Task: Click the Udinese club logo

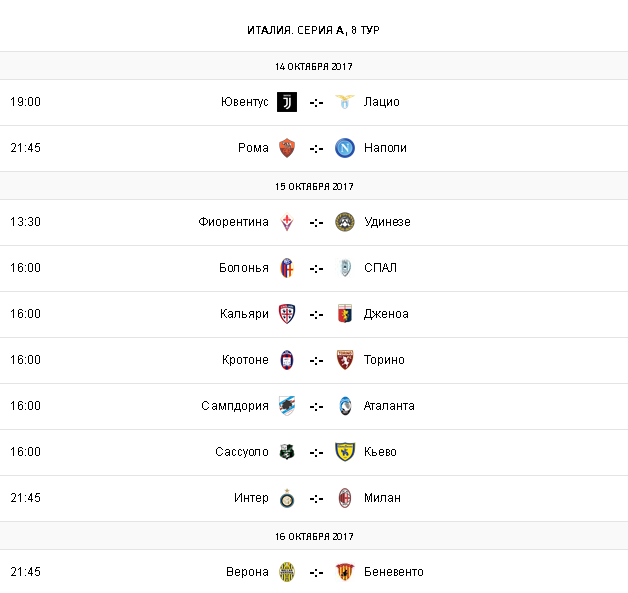Action: click(x=345, y=222)
